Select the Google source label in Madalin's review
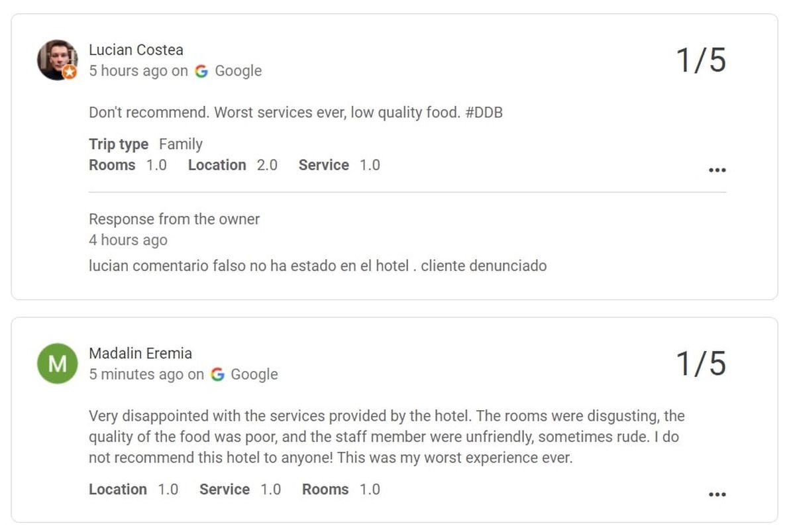795x532 pixels. click(x=255, y=374)
